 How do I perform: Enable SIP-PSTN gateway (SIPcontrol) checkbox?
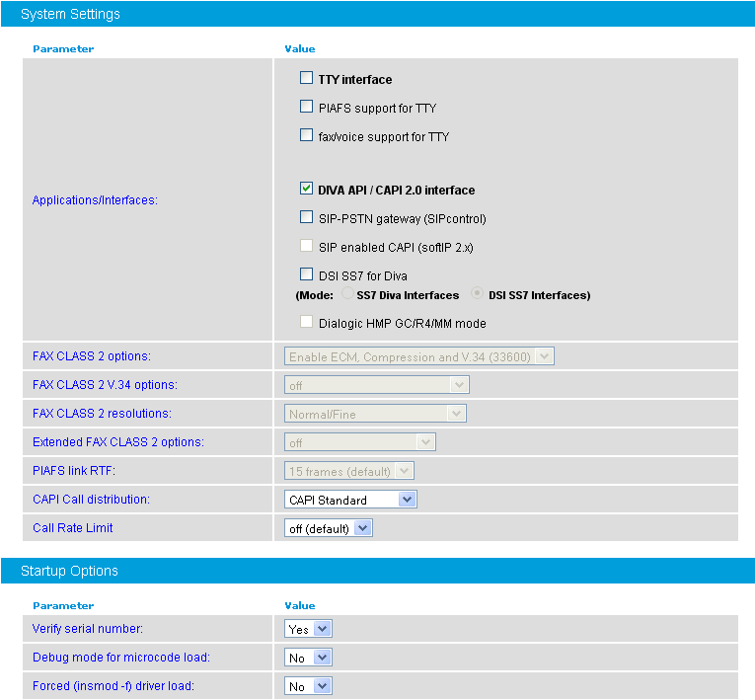pos(306,218)
